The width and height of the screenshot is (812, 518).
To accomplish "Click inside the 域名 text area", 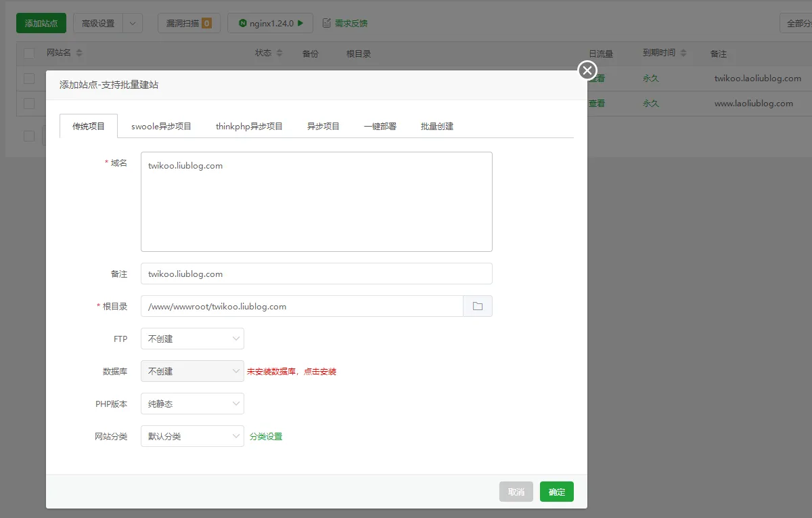I will coord(316,202).
